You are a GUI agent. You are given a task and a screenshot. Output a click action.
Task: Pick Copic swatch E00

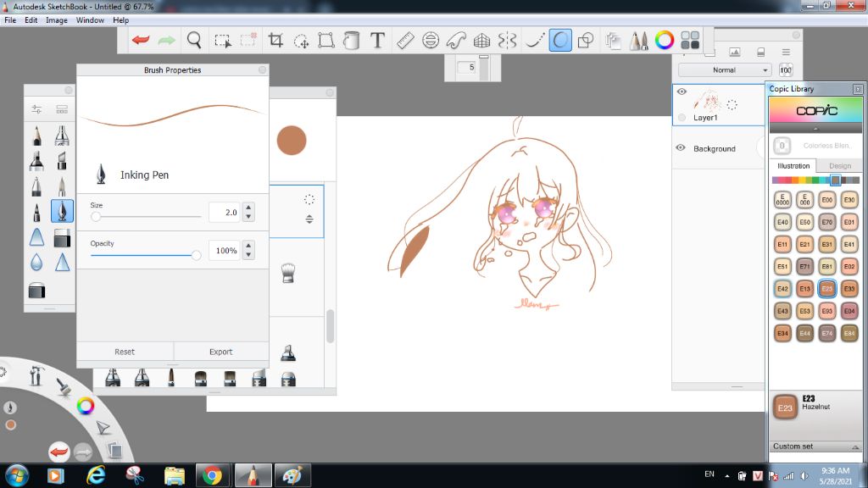coord(827,200)
